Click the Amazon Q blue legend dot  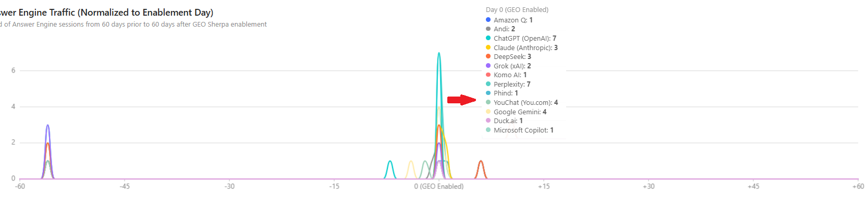click(x=488, y=20)
